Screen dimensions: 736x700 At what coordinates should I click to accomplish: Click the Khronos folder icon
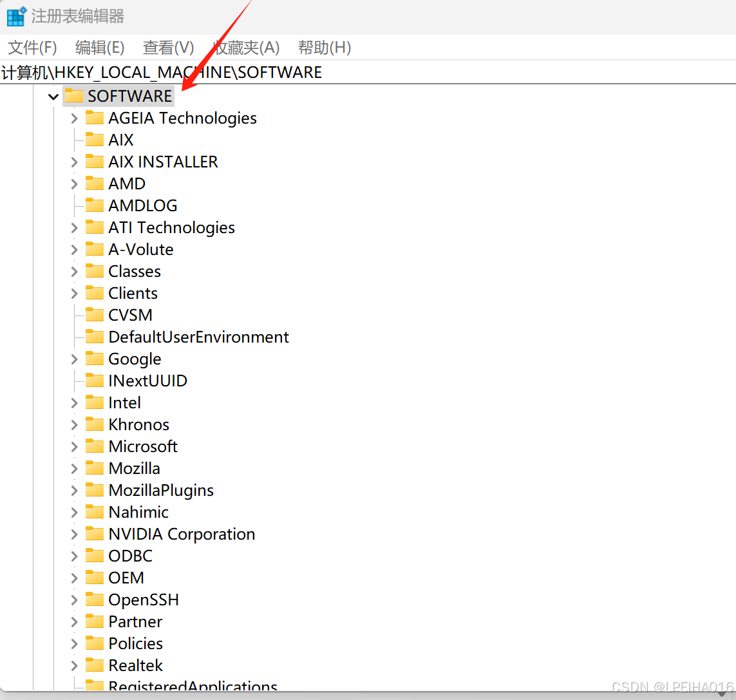pyautogui.click(x=95, y=424)
